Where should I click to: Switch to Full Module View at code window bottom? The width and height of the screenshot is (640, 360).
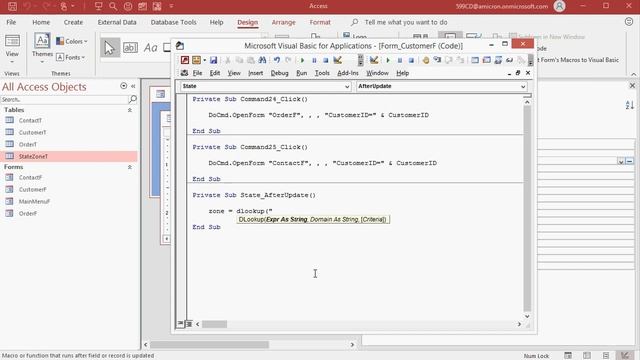coord(189,324)
